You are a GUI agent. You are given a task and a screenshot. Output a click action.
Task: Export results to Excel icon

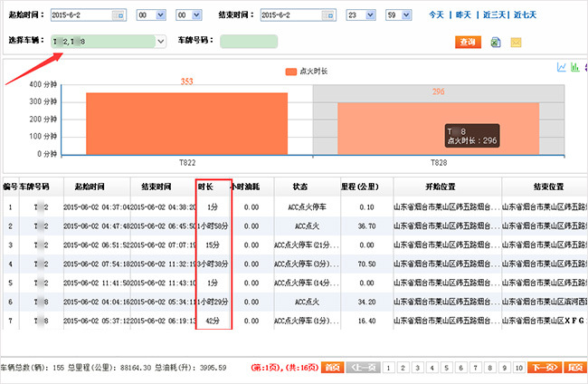(496, 43)
